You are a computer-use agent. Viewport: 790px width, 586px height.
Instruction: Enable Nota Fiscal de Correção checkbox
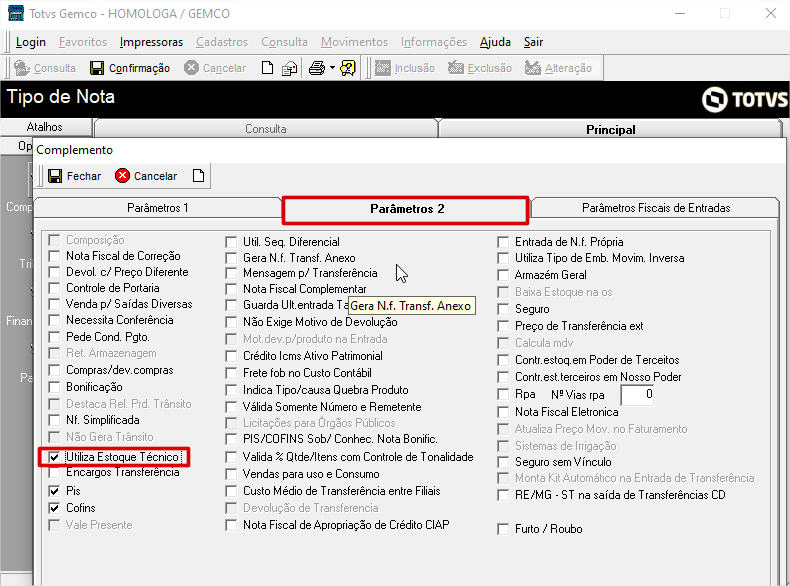click(54, 256)
